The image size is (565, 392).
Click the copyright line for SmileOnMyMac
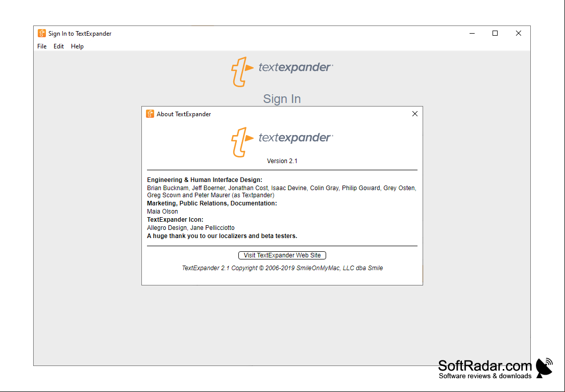pos(282,268)
